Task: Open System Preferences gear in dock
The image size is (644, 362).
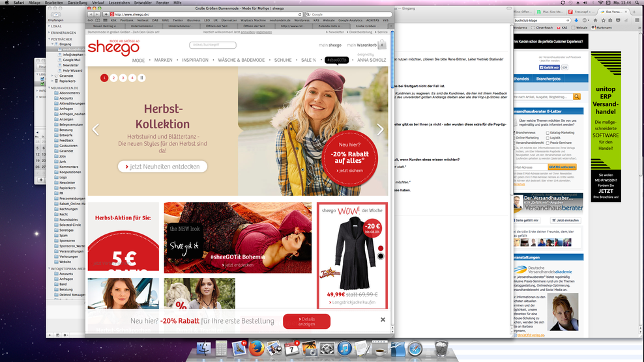Action: point(327,348)
